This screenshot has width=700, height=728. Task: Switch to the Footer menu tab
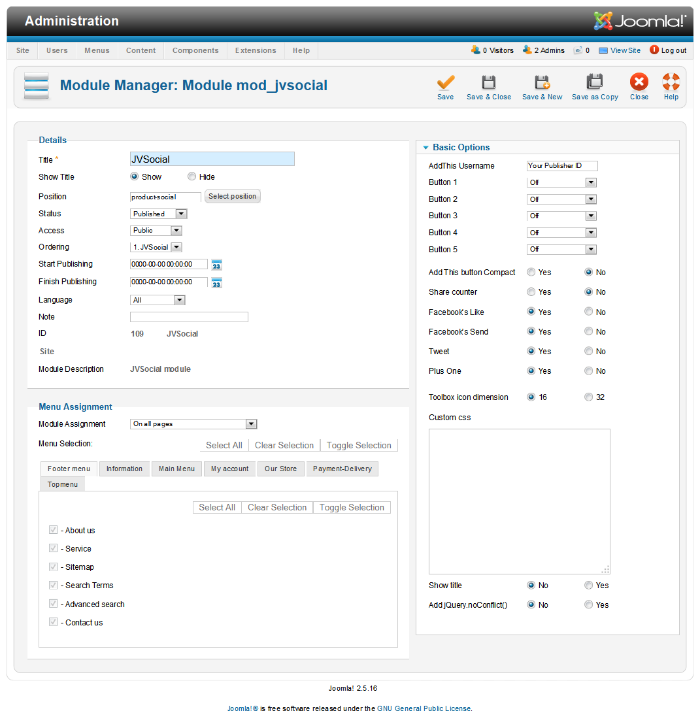[69, 469]
